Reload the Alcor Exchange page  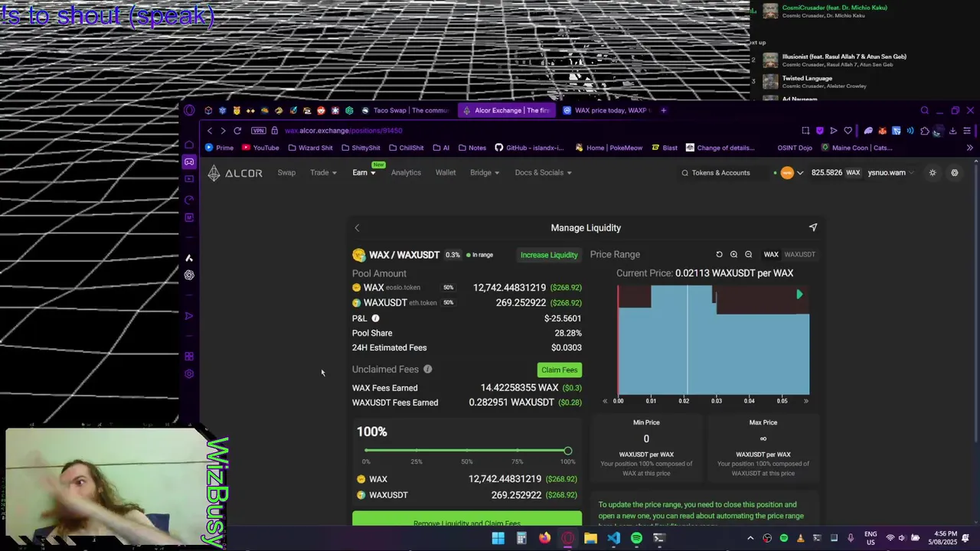click(x=237, y=131)
